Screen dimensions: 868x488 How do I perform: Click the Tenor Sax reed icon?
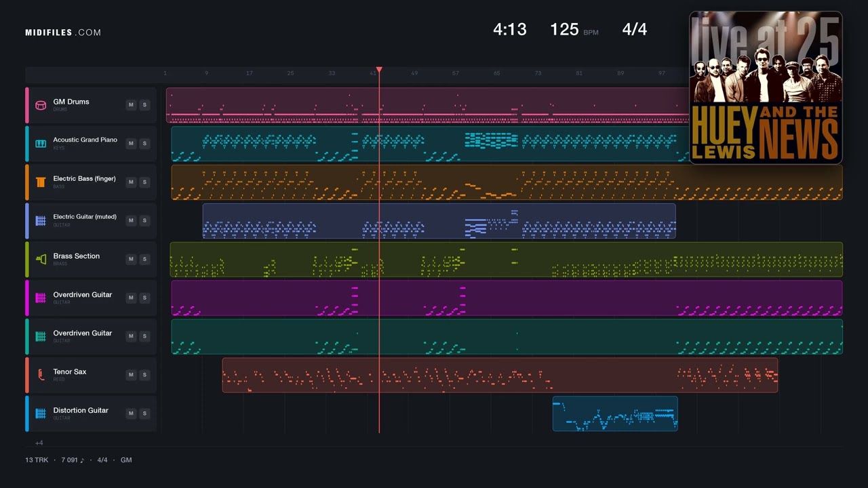click(41, 375)
